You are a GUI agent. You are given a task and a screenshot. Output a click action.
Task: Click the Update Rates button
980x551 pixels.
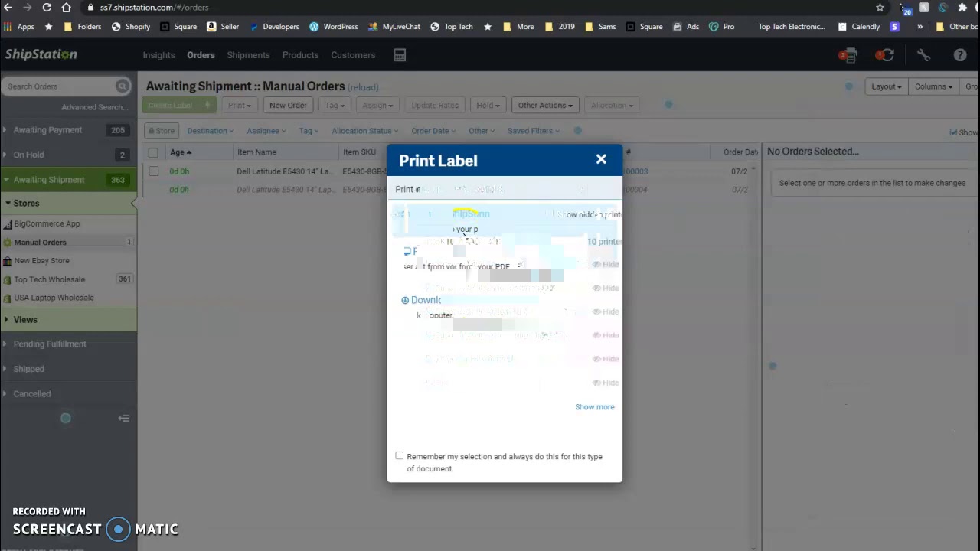[435, 106]
